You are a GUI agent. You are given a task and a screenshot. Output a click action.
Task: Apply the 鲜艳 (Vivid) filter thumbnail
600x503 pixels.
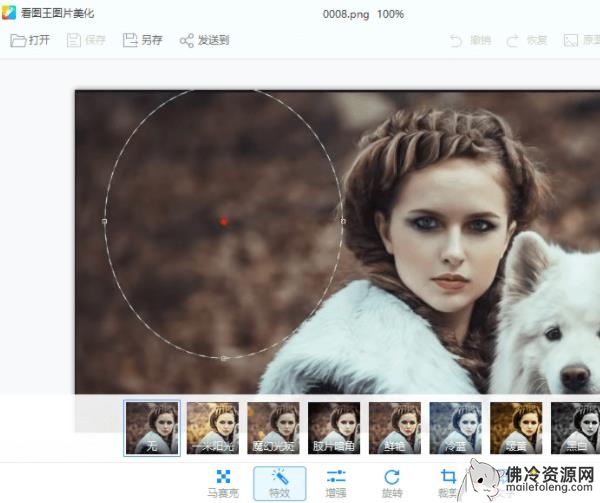[395, 428]
